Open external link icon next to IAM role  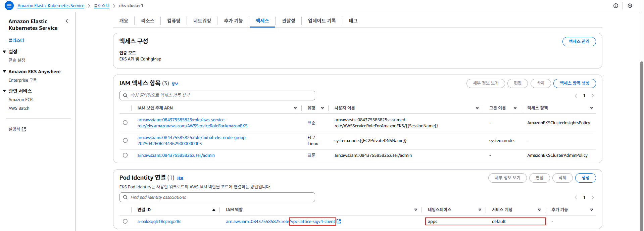tap(339, 221)
